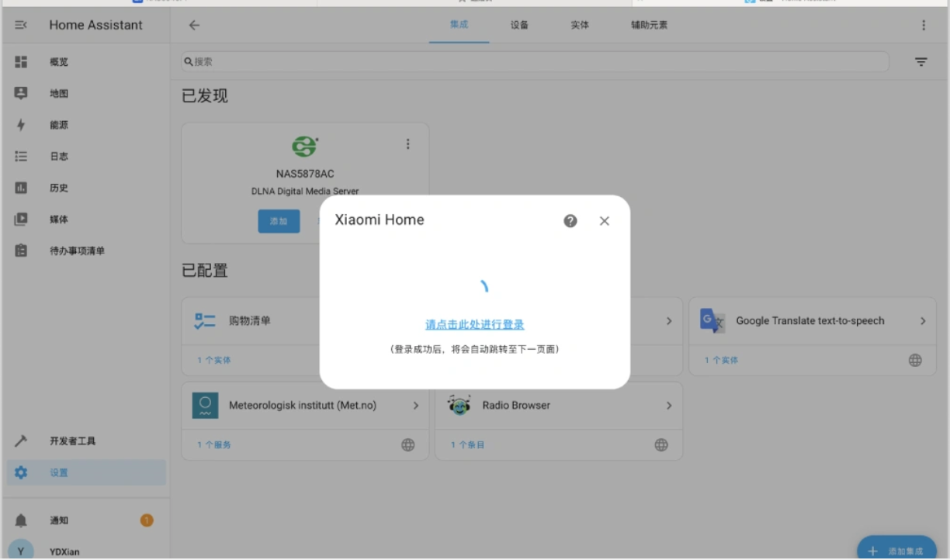Switch to the 设备 devices tab

pyautogui.click(x=519, y=25)
